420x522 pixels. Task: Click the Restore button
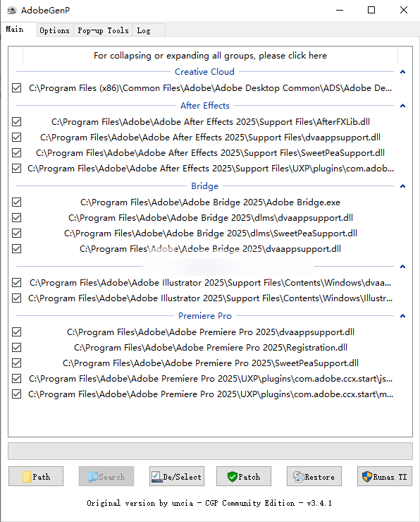click(x=314, y=476)
